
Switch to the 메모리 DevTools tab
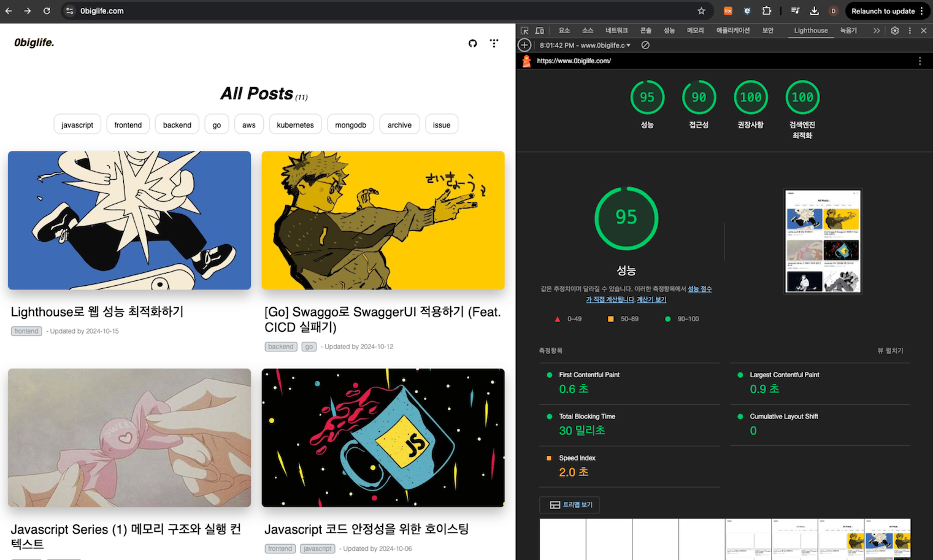[695, 31]
